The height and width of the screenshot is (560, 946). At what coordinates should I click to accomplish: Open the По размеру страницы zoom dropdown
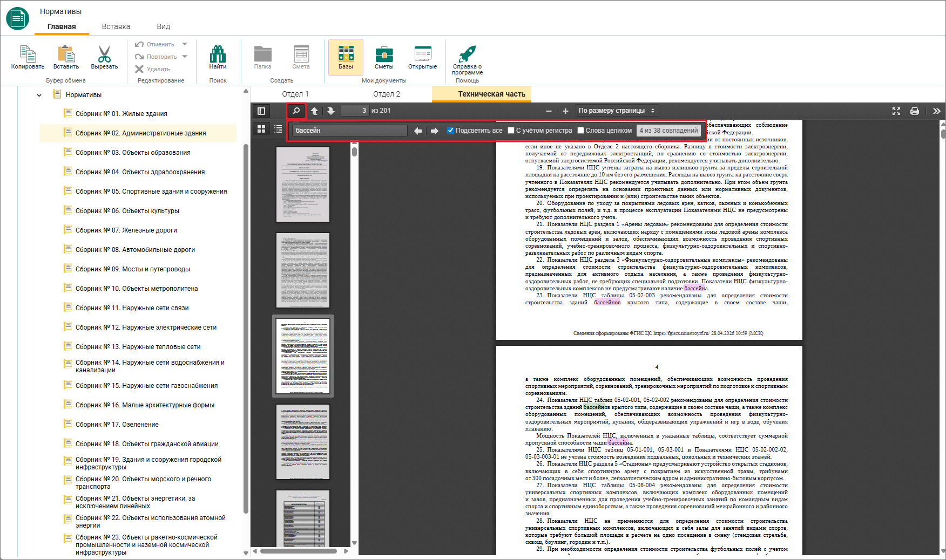click(616, 111)
